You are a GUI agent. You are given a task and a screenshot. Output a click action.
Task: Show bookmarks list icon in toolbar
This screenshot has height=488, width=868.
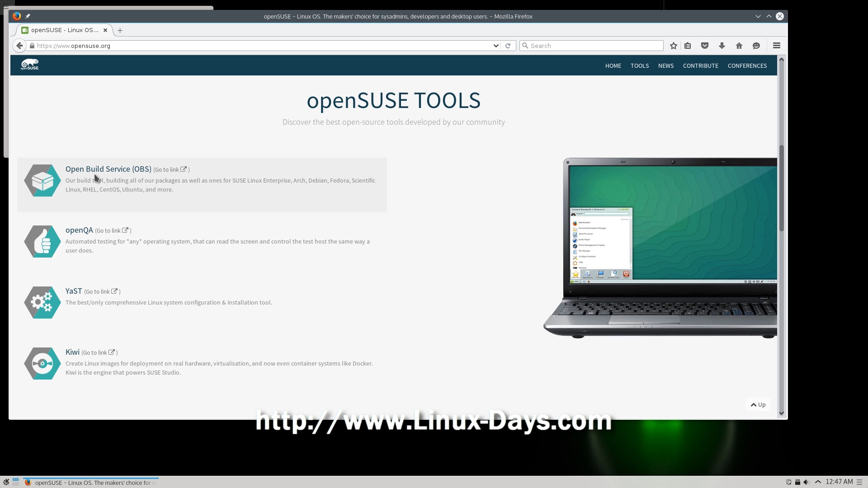coord(688,46)
